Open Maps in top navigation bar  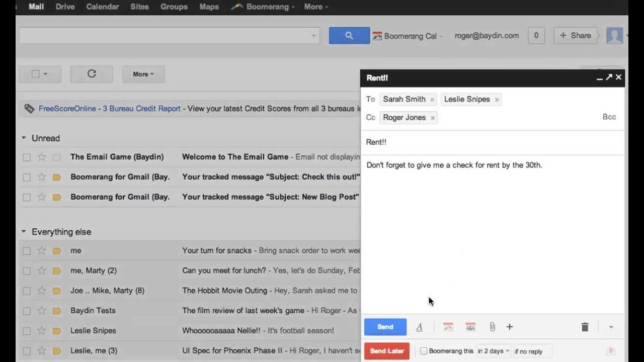coord(209,7)
